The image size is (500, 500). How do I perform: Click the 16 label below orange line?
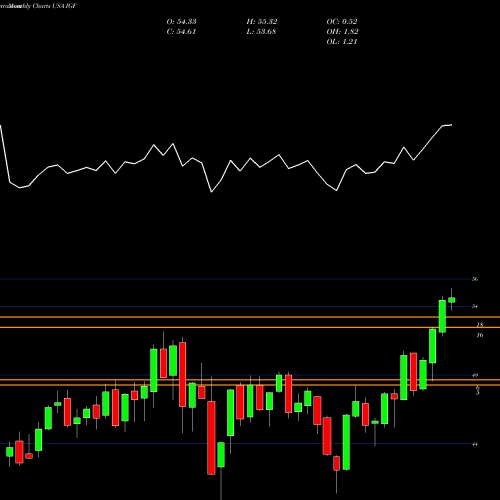pos(480,335)
